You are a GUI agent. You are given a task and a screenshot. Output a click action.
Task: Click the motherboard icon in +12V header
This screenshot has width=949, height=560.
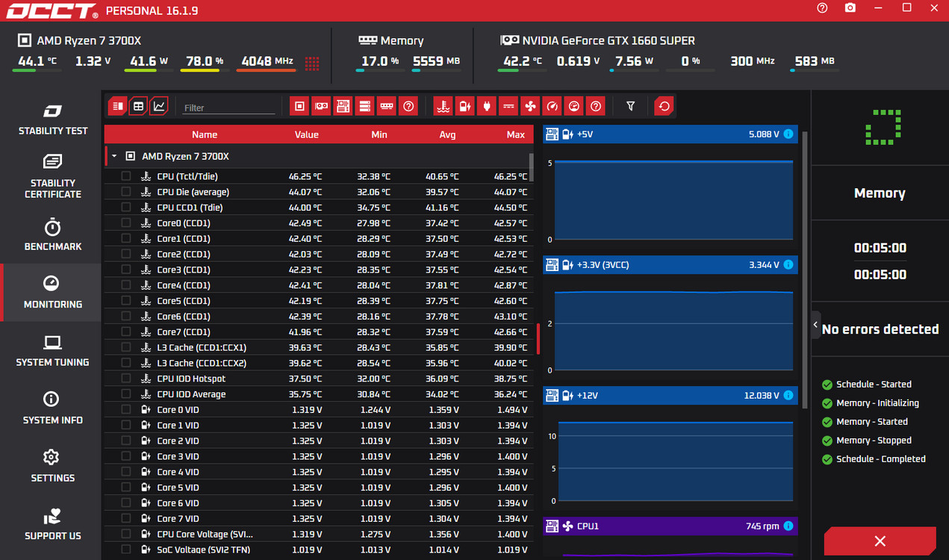pyautogui.click(x=552, y=396)
